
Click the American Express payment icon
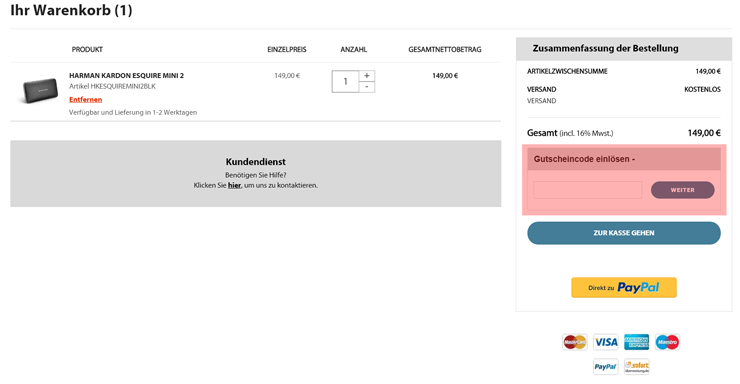637,342
